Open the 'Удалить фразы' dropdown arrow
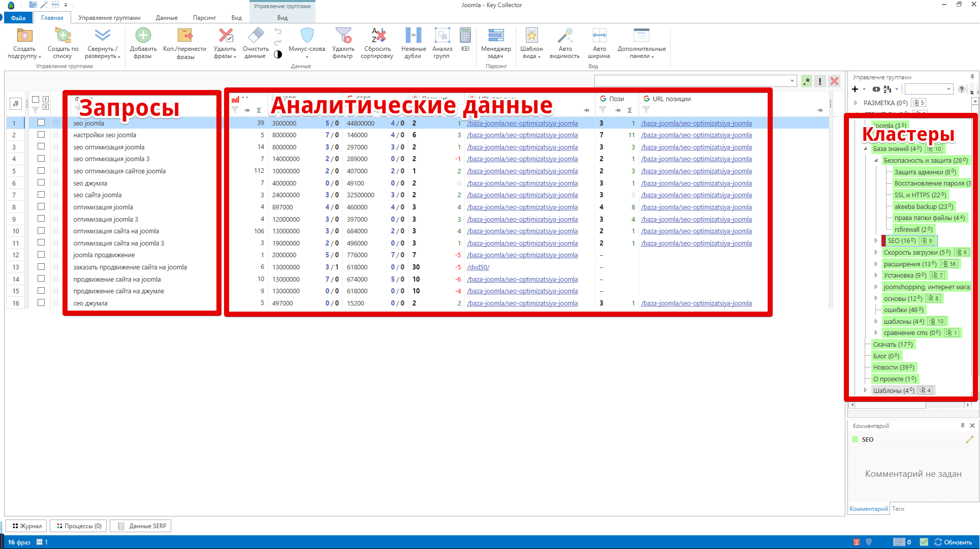Screen dimensions: 980x549 tap(235, 57)
